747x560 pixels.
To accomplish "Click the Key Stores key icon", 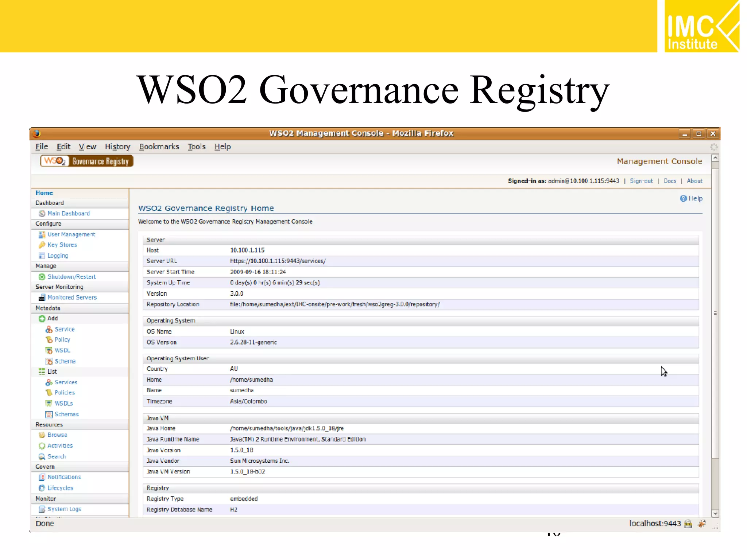I will 42,245.
